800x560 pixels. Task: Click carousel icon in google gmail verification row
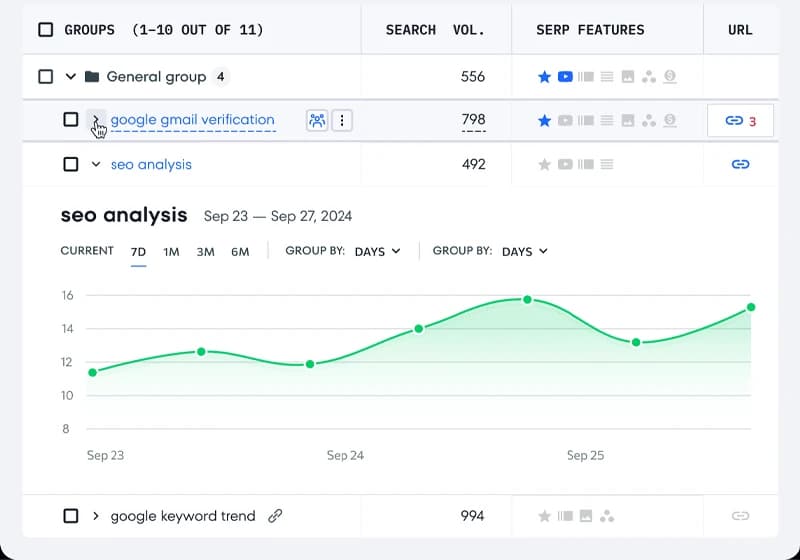[x=586, y=120]
